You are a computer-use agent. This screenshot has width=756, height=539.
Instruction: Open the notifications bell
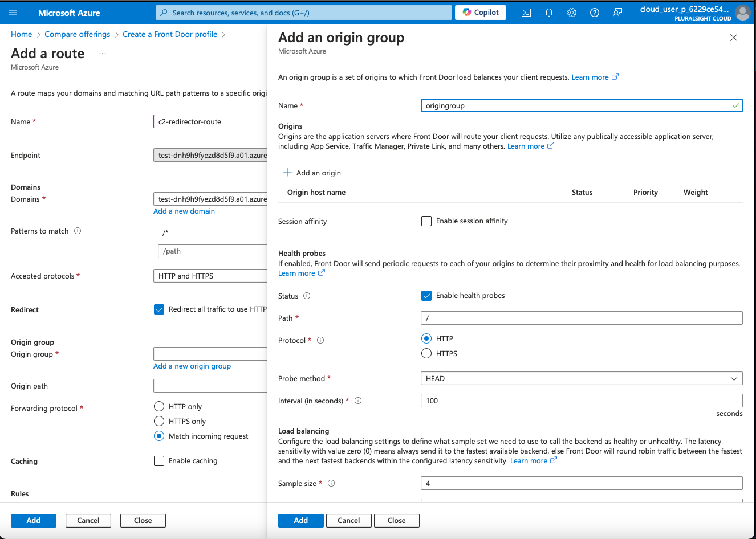549,13
